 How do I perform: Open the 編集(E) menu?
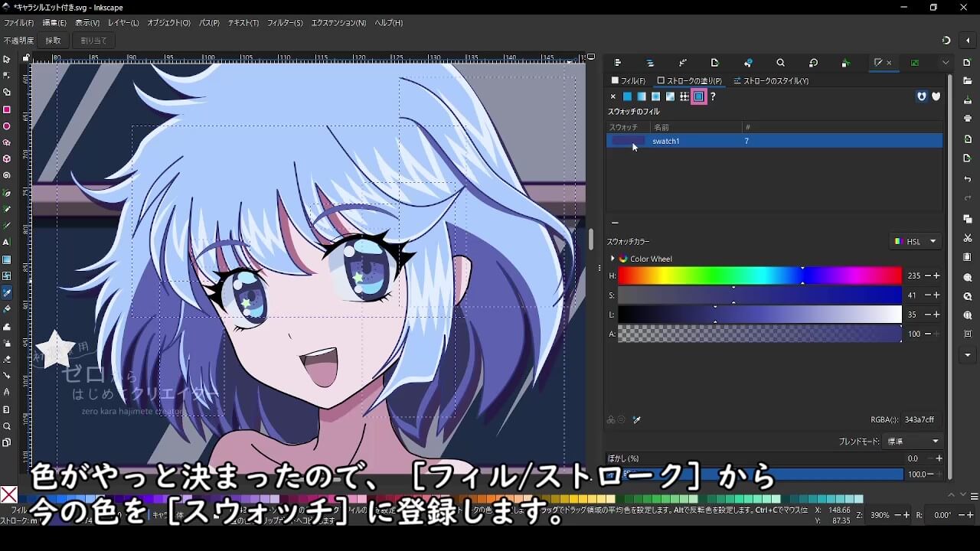(54, 23)
